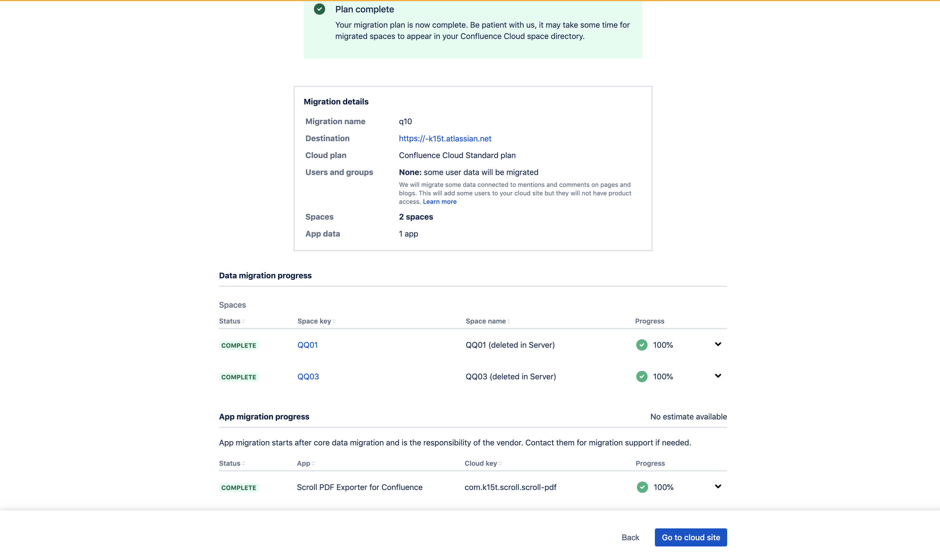Expand QQ03 space row details
940x560 pixels.
click(718, 376)
